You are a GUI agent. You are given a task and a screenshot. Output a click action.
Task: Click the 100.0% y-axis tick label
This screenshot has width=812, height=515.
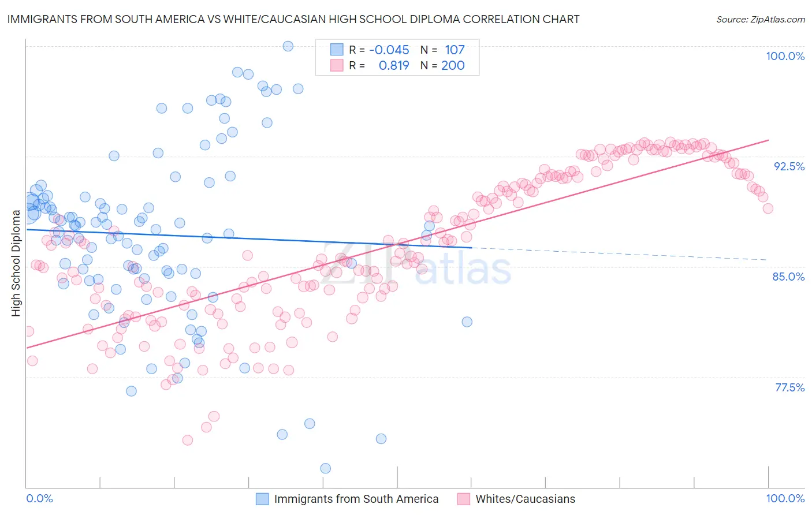[785, 56]
